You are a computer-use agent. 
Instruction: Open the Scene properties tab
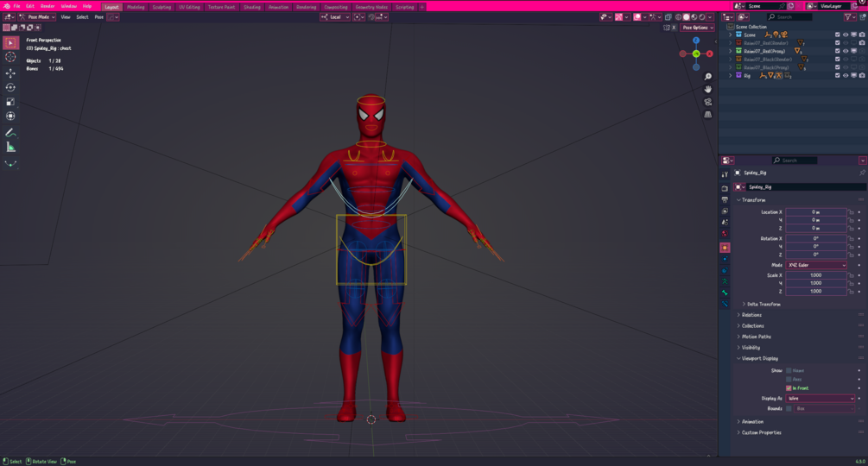coord(725,223)
